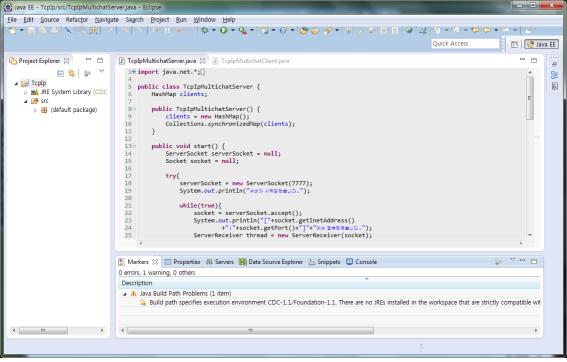
Task: Expand the JRE System Library node
Action: point(26,93)
